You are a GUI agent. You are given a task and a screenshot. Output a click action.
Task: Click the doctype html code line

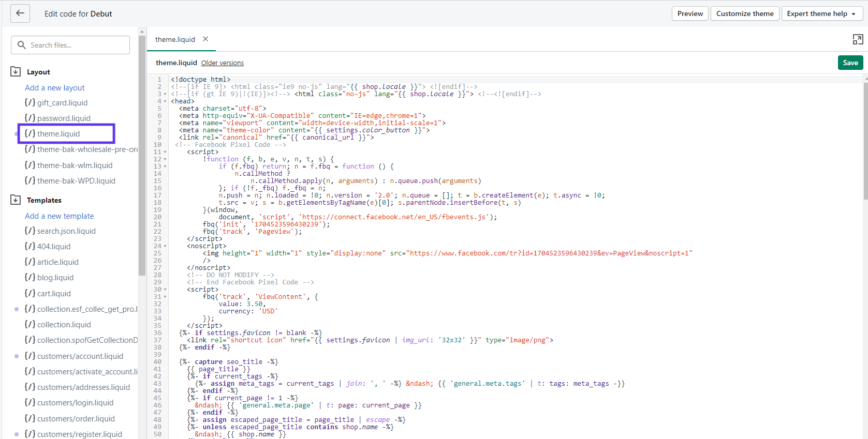201,80
